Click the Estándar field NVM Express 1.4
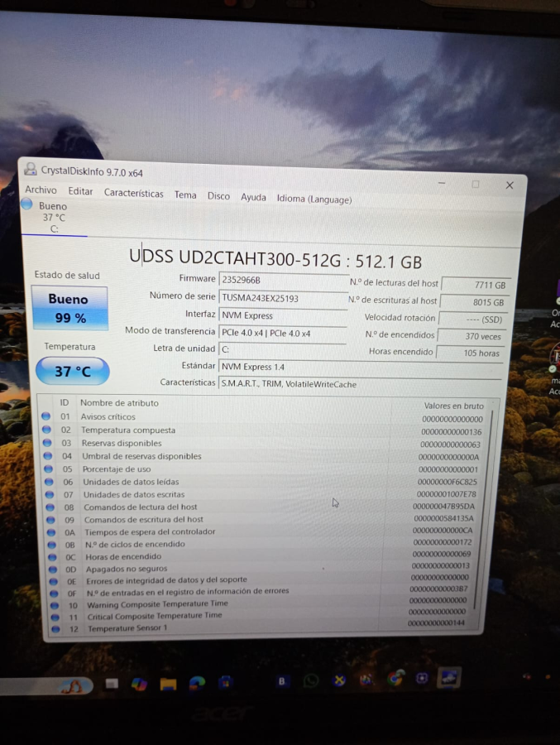This screenshot has width=560, height=745. pos(360,367)
